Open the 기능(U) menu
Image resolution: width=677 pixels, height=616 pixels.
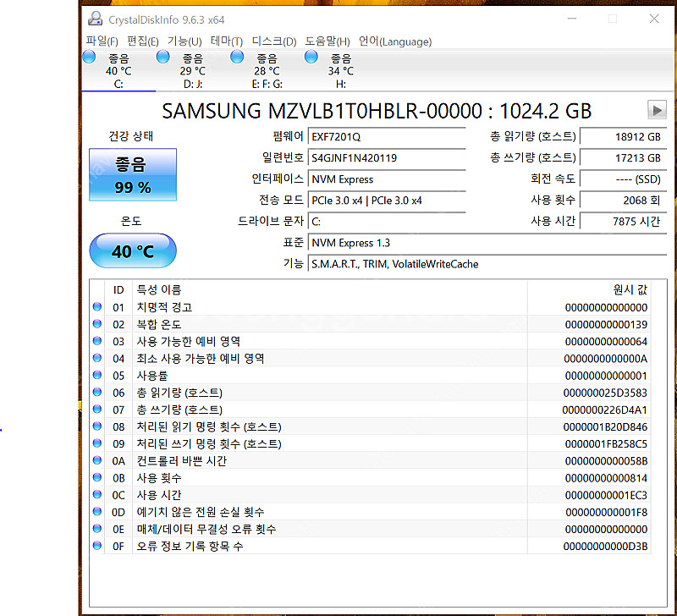point(184,41)
